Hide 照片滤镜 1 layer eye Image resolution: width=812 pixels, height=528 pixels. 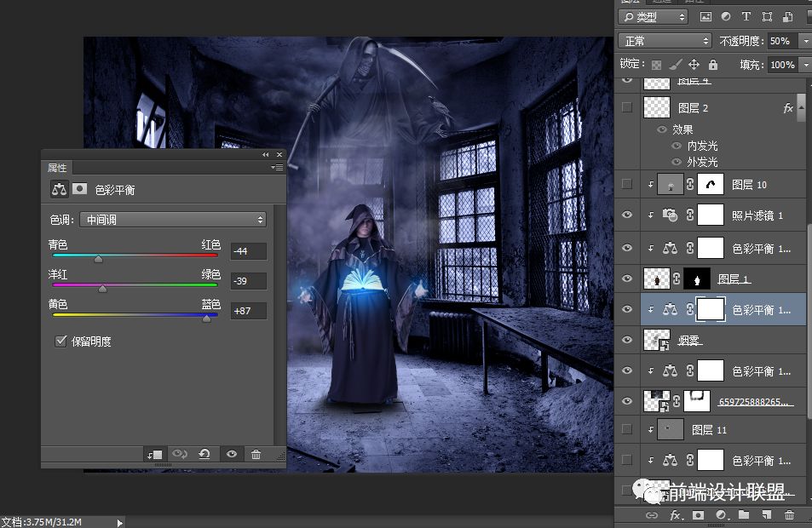(626, 215)
